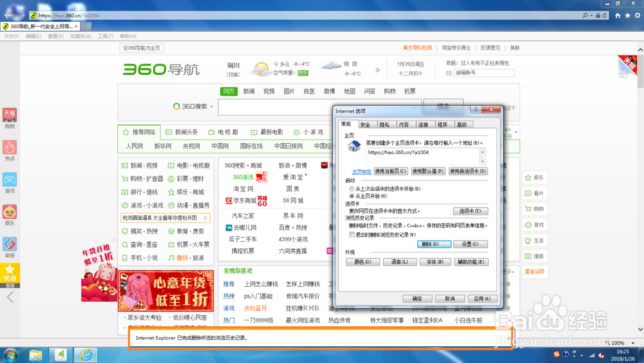This screenshot has width=644, height=363.
Task: Click 辅助功能(E) button
Action: [x=471, y=262]
